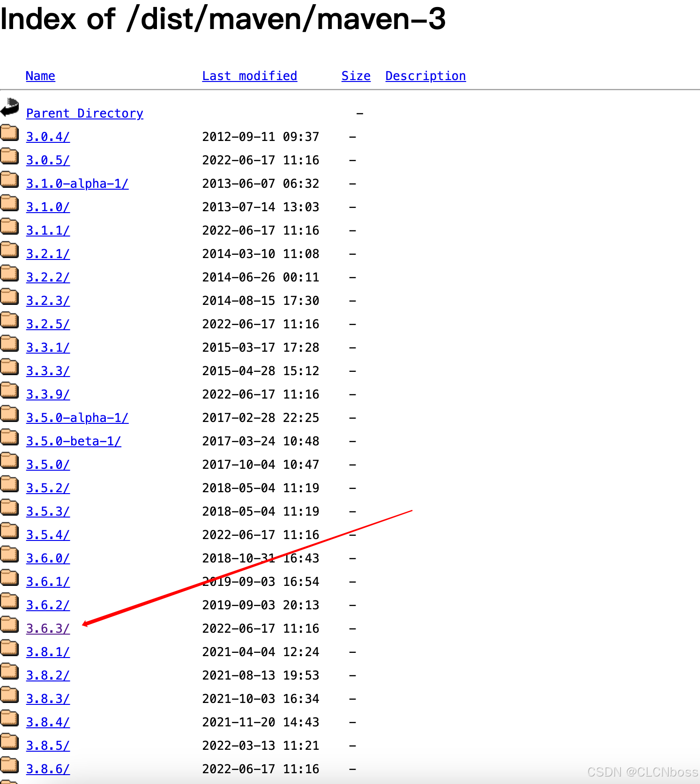Click the folder icon for 3.5.0-beta-1/
700x784 pixels.
click(9, 437)
